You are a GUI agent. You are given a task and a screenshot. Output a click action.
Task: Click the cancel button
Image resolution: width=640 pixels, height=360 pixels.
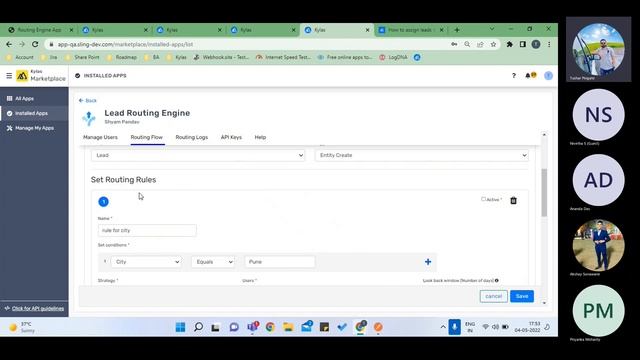(493, 296)
